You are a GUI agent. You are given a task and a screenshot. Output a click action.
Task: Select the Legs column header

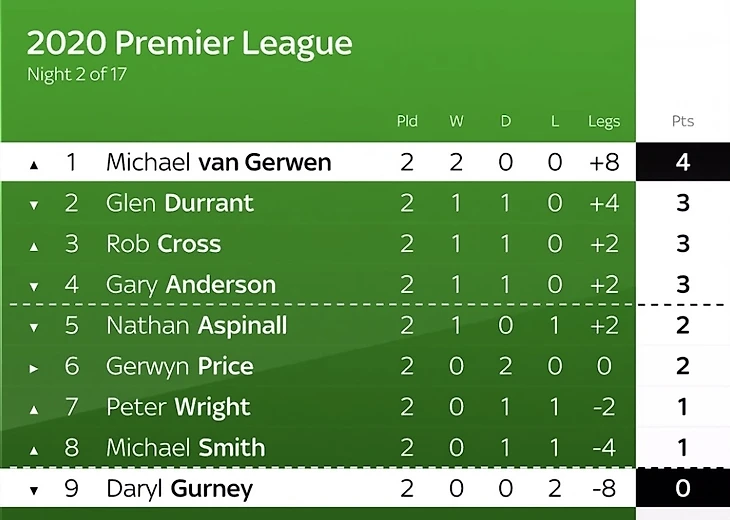pos(604,122)
